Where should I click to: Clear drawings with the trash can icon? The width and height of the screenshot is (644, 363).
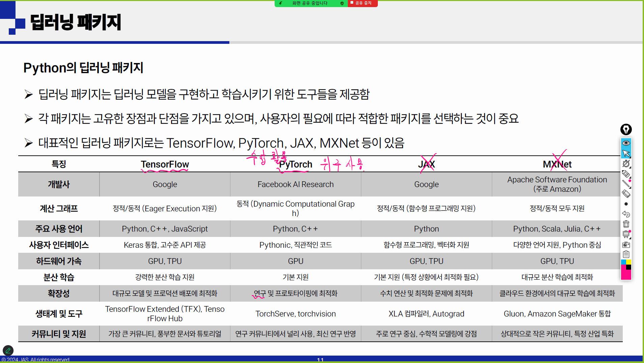click(x=626, y=224)
